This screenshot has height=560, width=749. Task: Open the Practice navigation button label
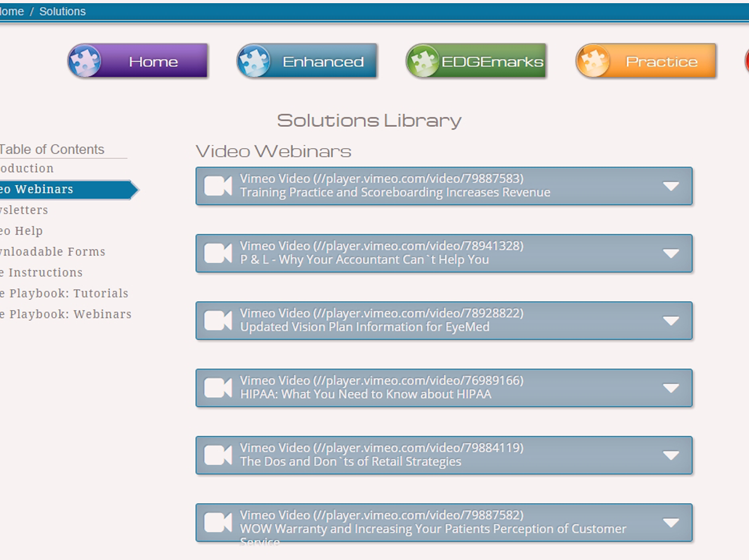pos(662,62)
